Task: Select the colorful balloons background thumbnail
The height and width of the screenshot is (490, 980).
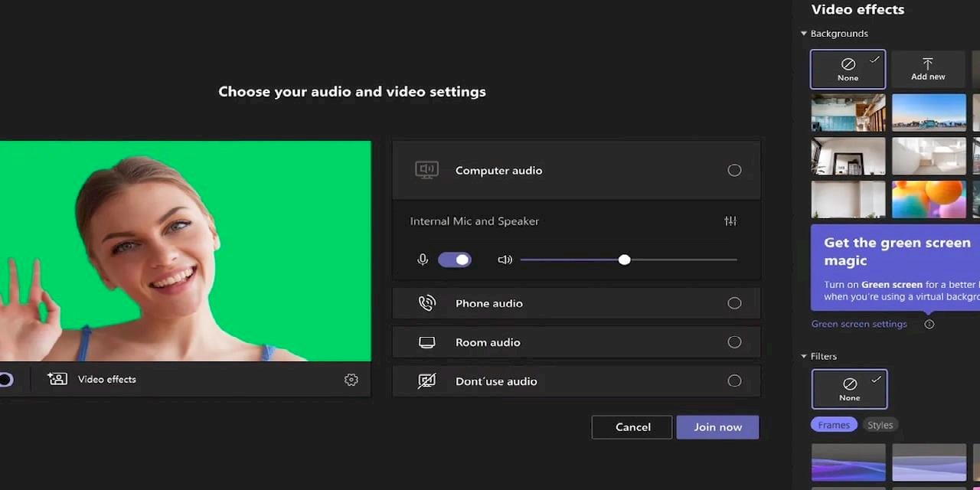Action: [929, 200]
